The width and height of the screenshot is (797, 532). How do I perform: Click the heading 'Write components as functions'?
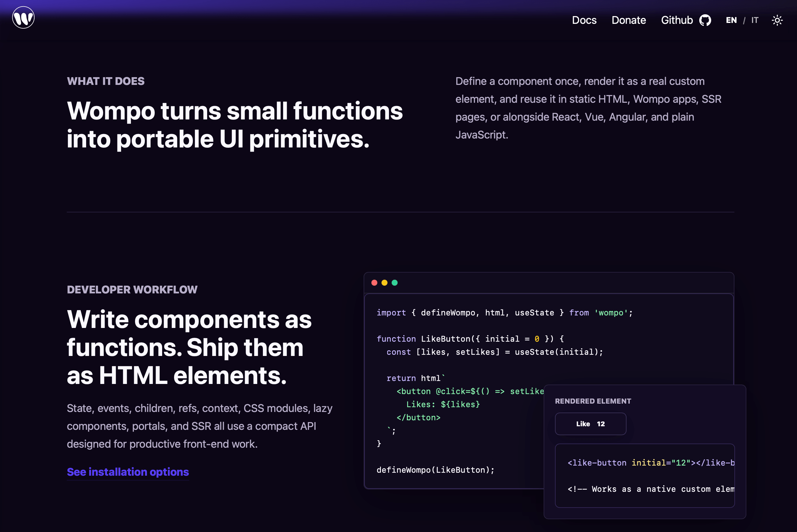tap(189, 347)
